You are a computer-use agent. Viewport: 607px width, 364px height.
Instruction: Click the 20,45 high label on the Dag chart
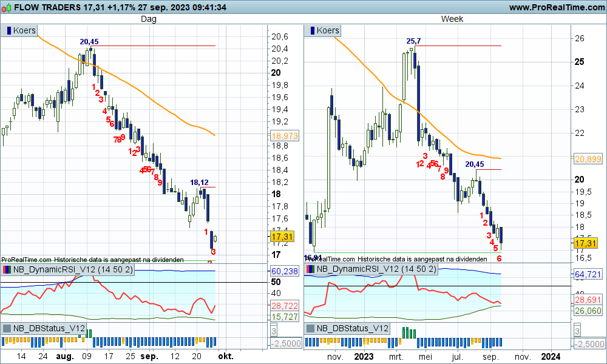point(89,42)
